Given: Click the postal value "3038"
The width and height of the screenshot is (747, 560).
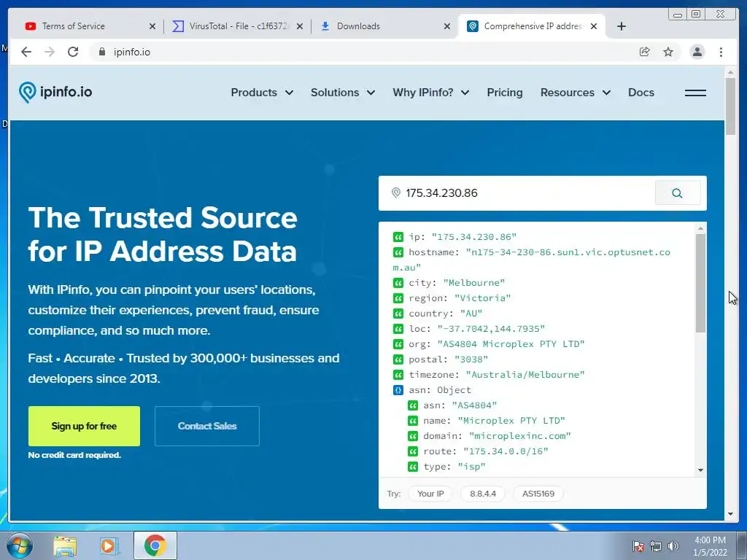Looking at the screenshot, I should coord(471,359).
